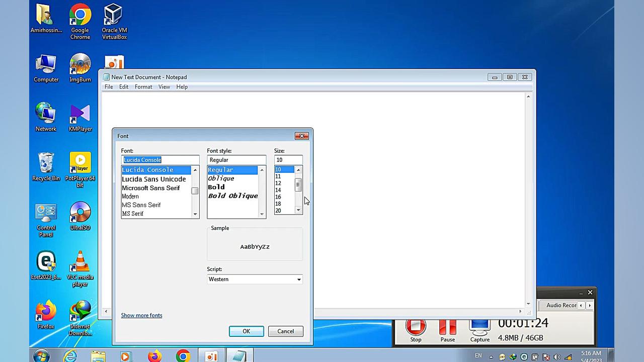644x362 pixels.
Task: Click the OK button in Font dialog
Action: click(246, 331)
